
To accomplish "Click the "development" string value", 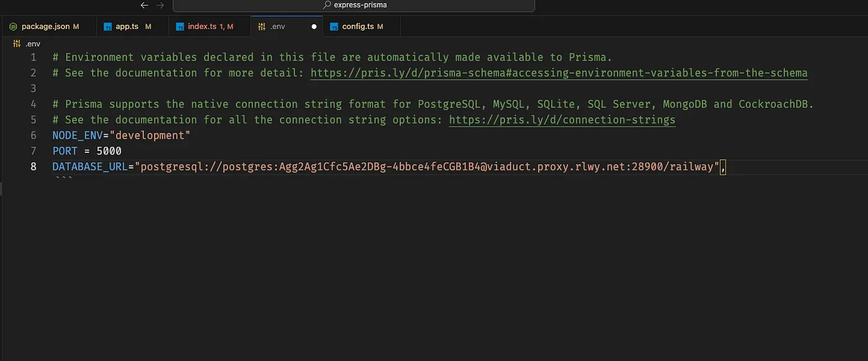I will coord(150,135).
